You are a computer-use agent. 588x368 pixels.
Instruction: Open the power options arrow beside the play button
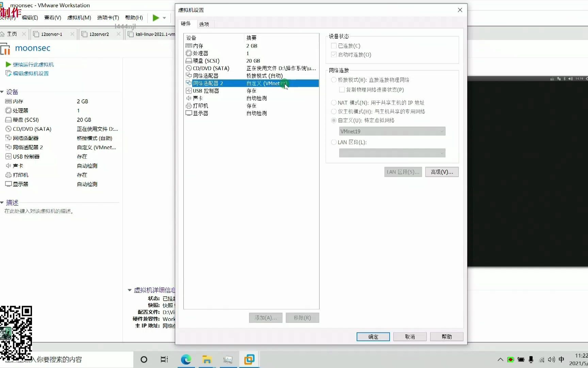click(164, 18)
